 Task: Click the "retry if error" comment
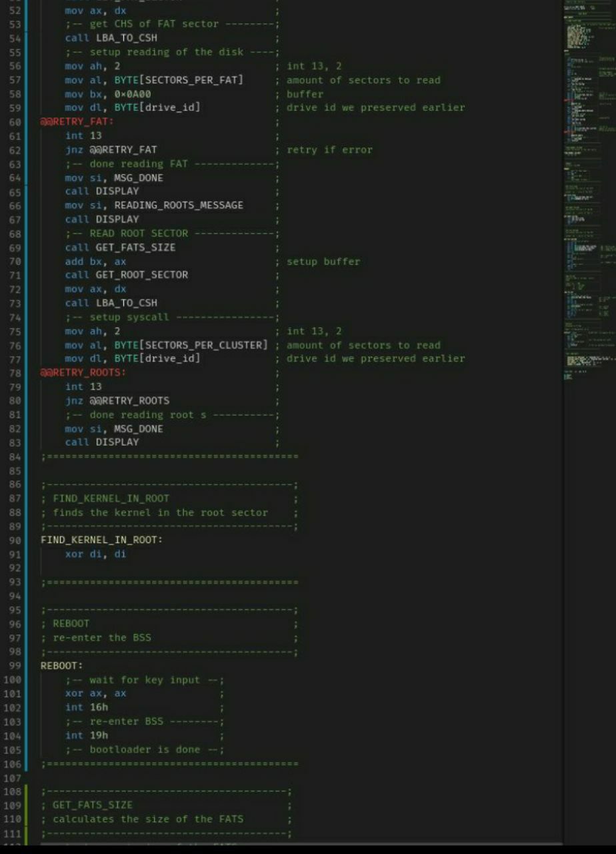[x=329, y=149]
